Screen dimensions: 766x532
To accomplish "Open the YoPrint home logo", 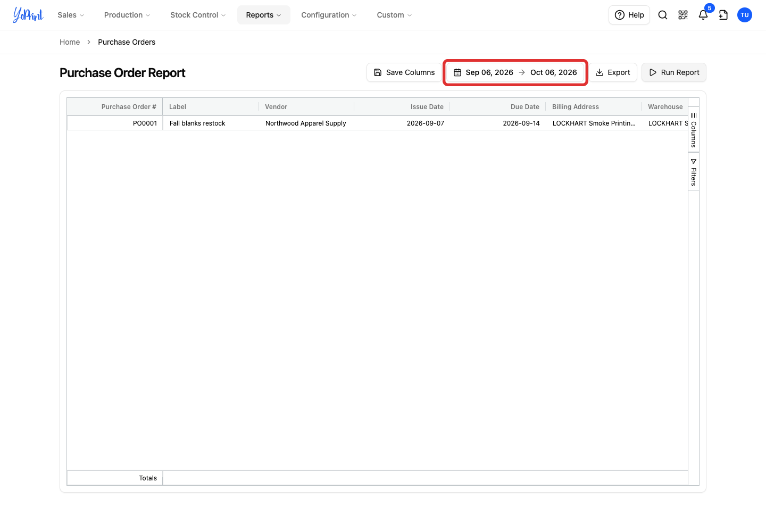I will click(x=28, y=15).
